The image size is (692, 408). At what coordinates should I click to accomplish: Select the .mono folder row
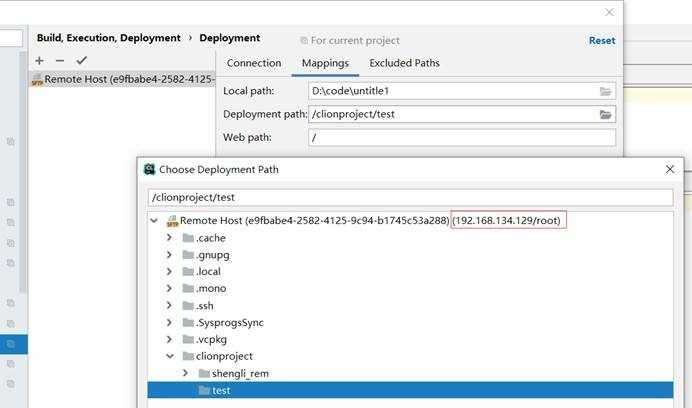pyautogui.click(x=410, y=288)
